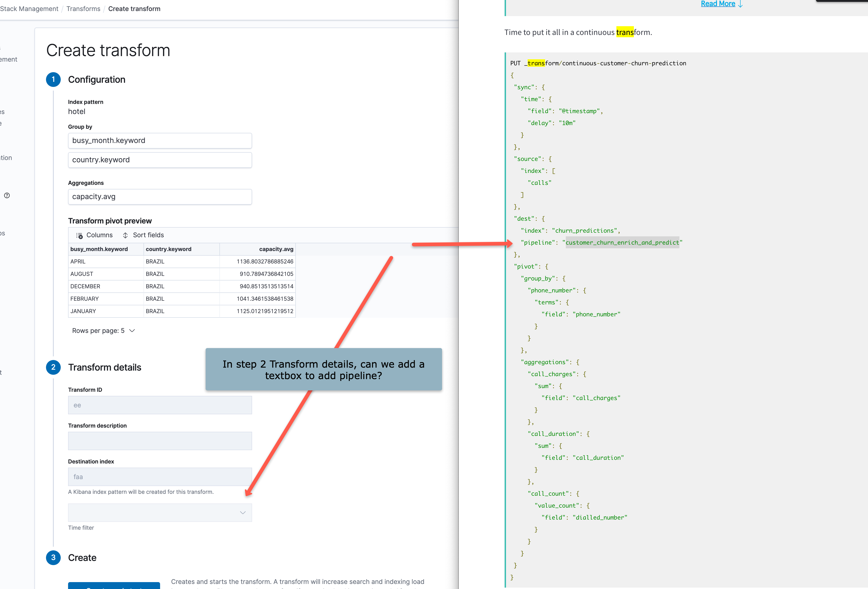Select the Create transform breadcrumb

coord(134,9)
